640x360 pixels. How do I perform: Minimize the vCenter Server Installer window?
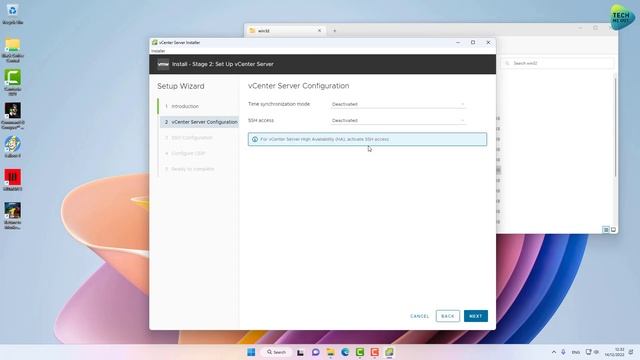[458, 42]
